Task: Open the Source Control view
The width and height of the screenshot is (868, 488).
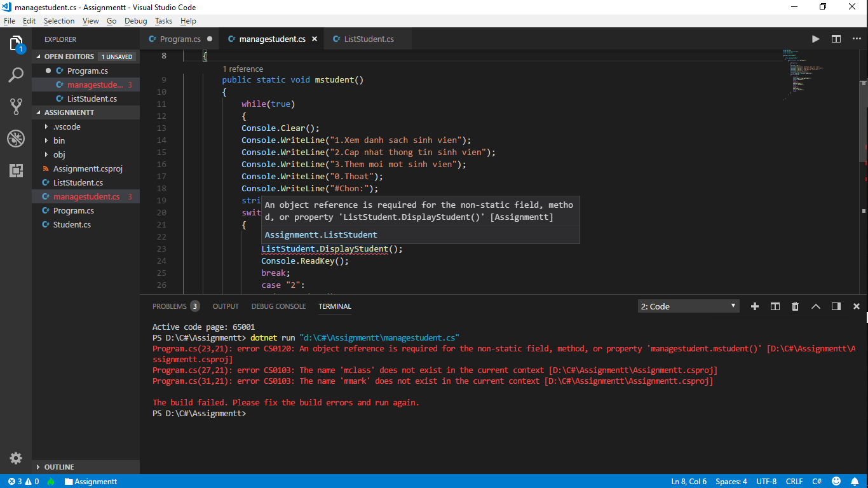Action: tap(16, 107)
